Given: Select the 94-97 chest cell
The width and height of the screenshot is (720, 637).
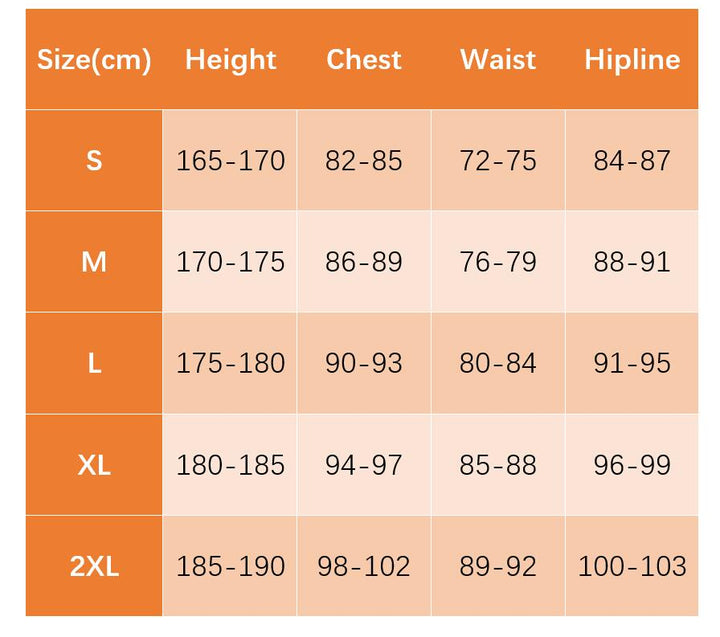Looking at the screenshot, I should pyautogui.click(x=364, y=465).
